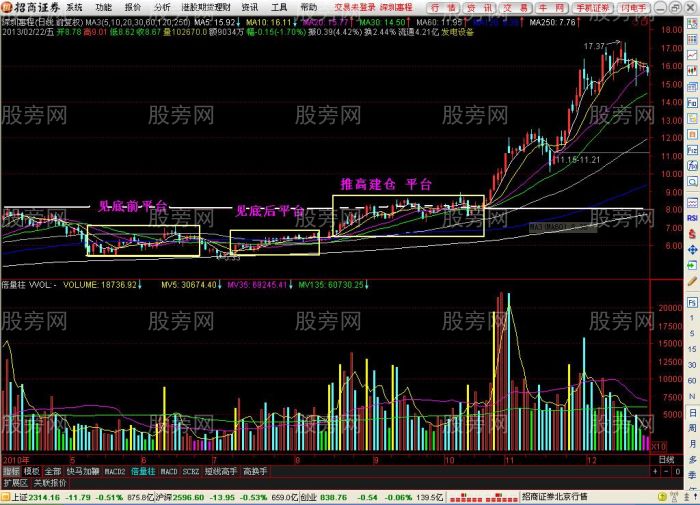The image size is (700, 505).
Task: Click the FS intraday icon in the sidebar
Action: pyautogui.click(x=692, y=302)
